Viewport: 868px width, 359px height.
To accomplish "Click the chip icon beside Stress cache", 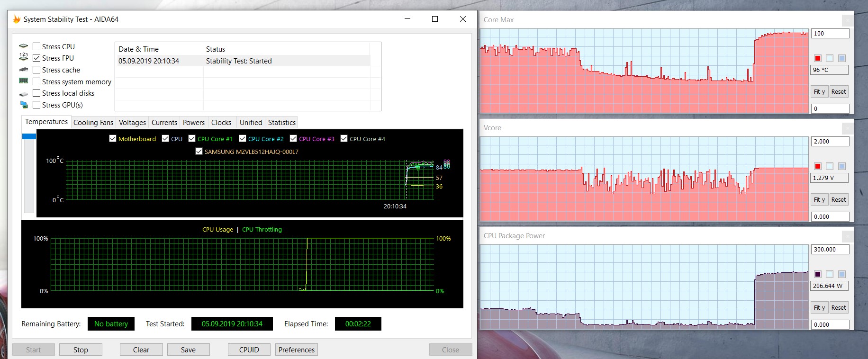I will 24,70.
